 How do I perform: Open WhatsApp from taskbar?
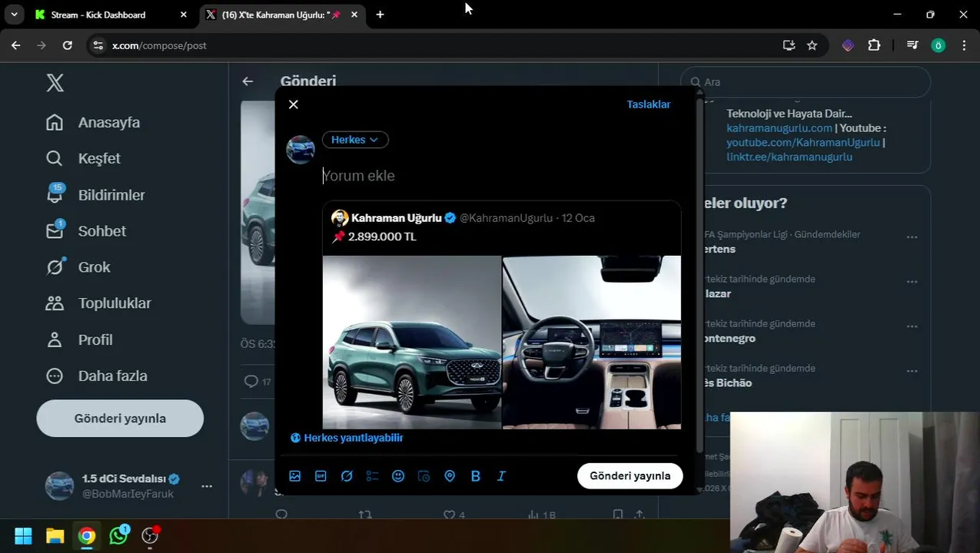[x=118, y=535]
